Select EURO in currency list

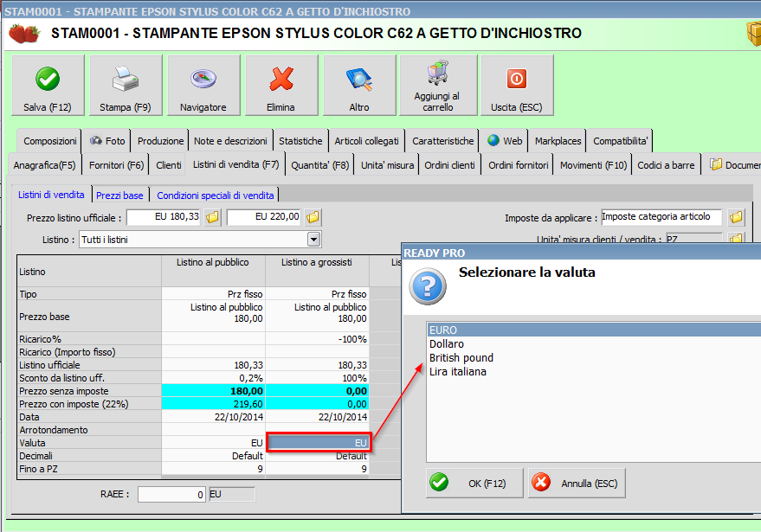point(594,330)
